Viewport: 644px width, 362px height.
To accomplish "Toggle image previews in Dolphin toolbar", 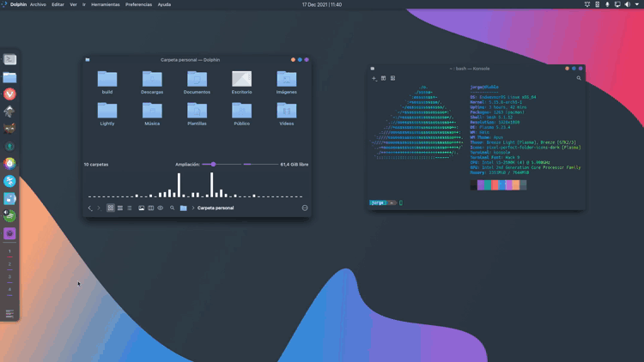I will click(142, 208).
